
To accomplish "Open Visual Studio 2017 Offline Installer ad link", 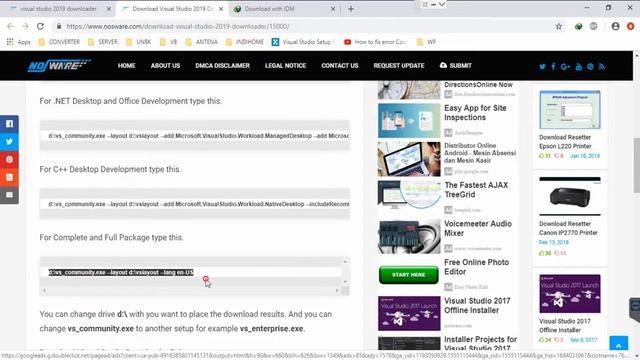I will click(477, 305).
